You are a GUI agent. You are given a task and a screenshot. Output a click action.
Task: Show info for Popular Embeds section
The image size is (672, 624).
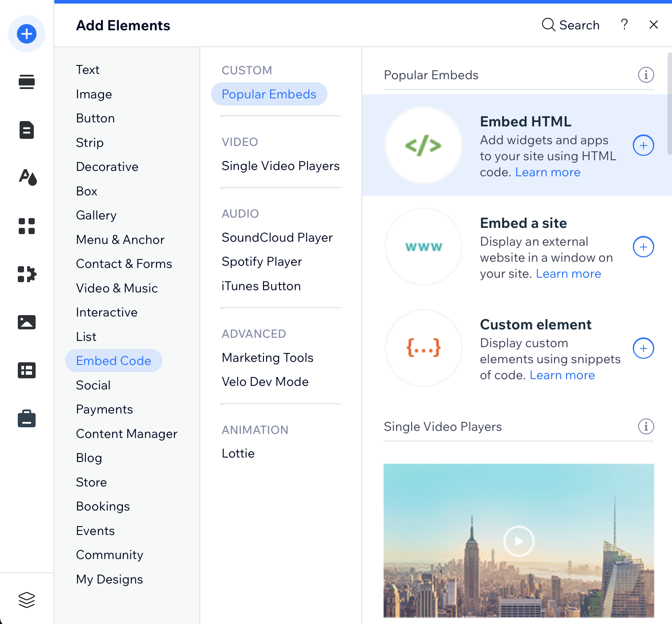(x=646, y=75)
